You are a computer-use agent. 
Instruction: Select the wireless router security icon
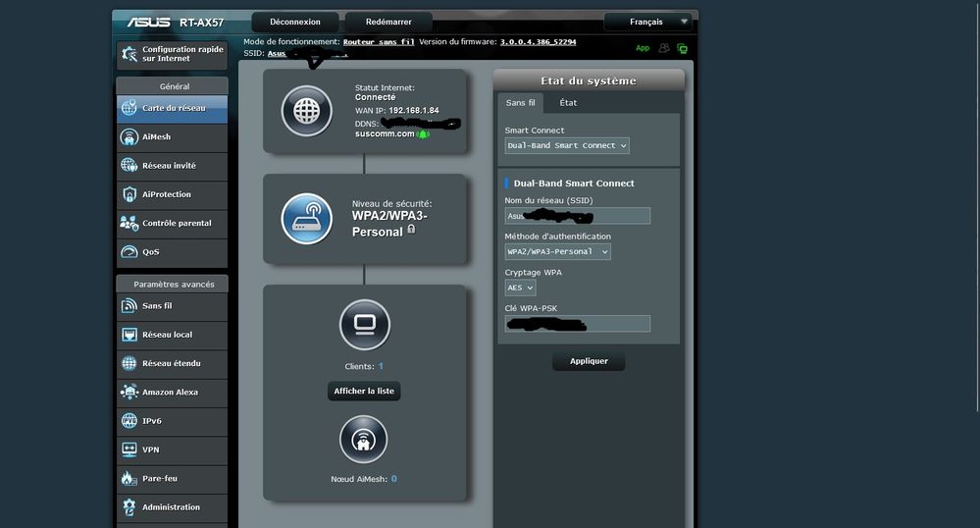point(307,218)
